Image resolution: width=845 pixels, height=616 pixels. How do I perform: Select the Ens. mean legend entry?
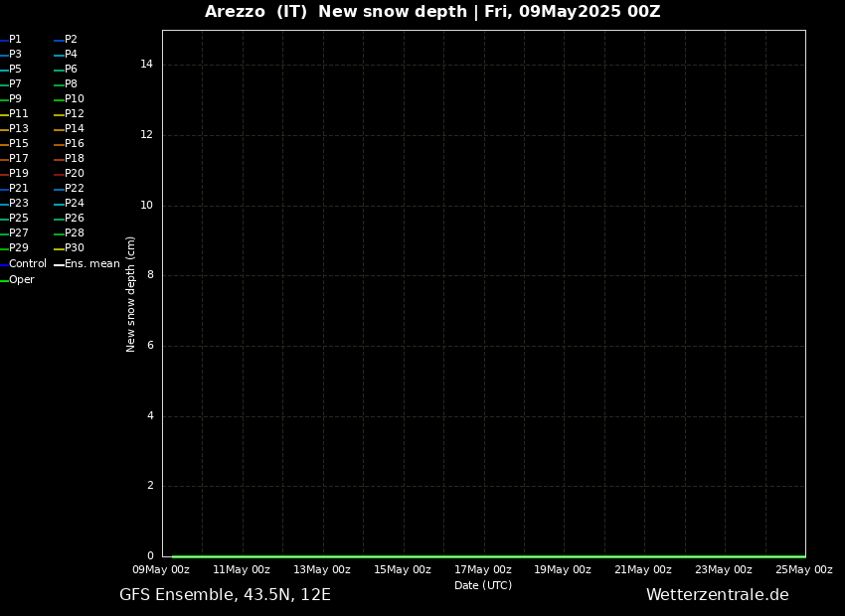click(x=91, y=264)
